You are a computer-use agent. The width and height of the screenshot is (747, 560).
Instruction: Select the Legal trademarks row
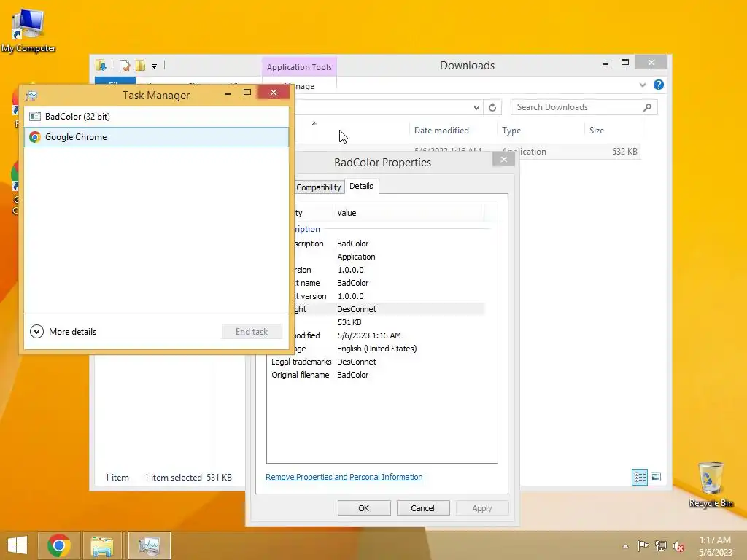tap(376, 362)
